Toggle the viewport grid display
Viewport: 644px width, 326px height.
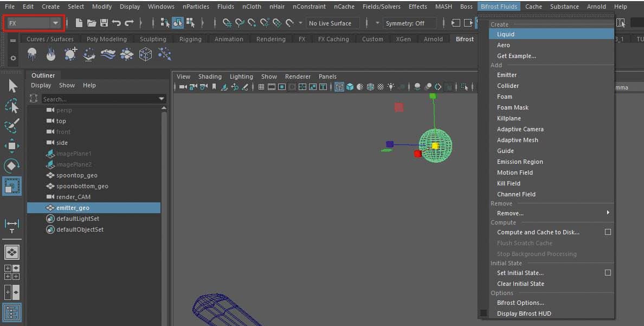click(261, 87)
